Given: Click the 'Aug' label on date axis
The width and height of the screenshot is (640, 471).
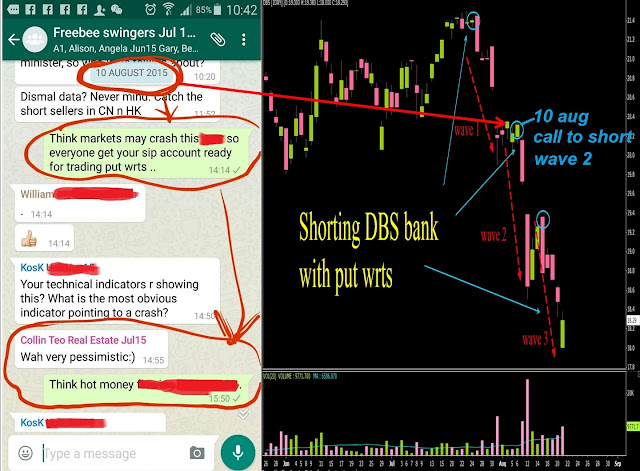Looking at the screenshot, I should [502, 464].
